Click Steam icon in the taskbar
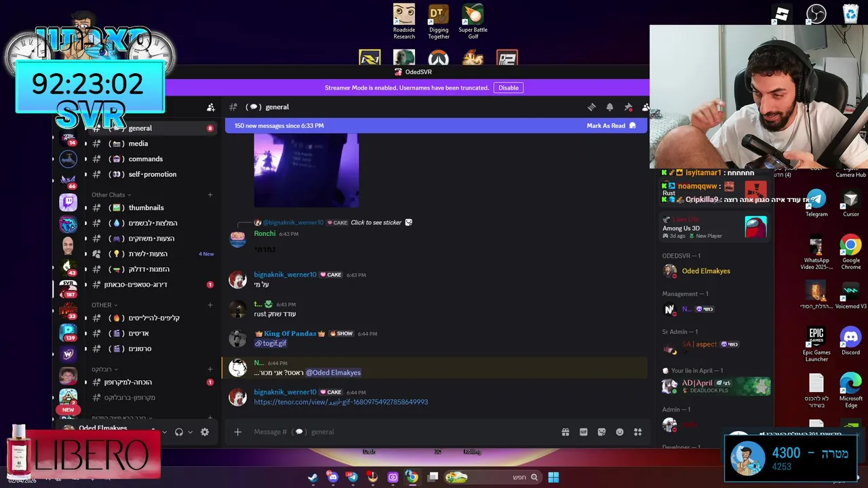Image resolution: width=868 pixels, height=488 pixels. [x=313, y=477]
